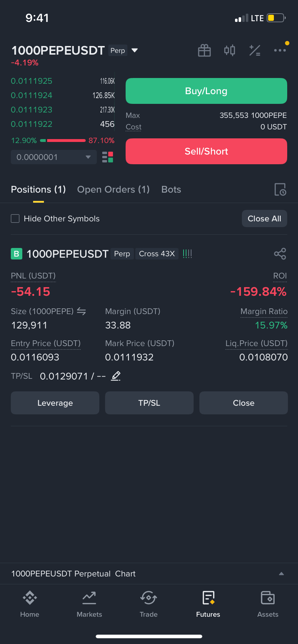This screenshot has height=644, width=298.
Task: Tap the green Buy/Long button
Action: (206, 91)
